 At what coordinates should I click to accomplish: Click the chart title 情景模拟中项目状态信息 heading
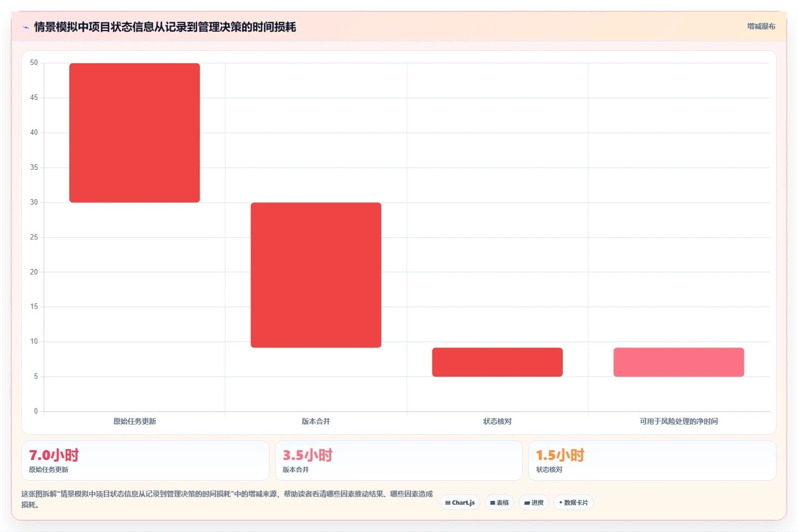coord(165,27)
